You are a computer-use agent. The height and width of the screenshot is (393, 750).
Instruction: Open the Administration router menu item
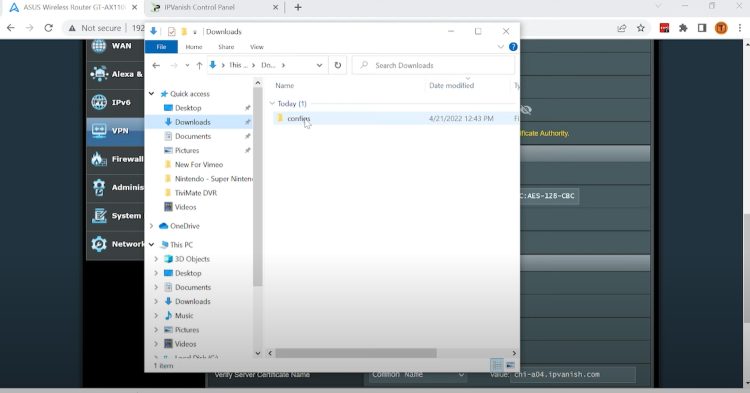click(116, 187)
